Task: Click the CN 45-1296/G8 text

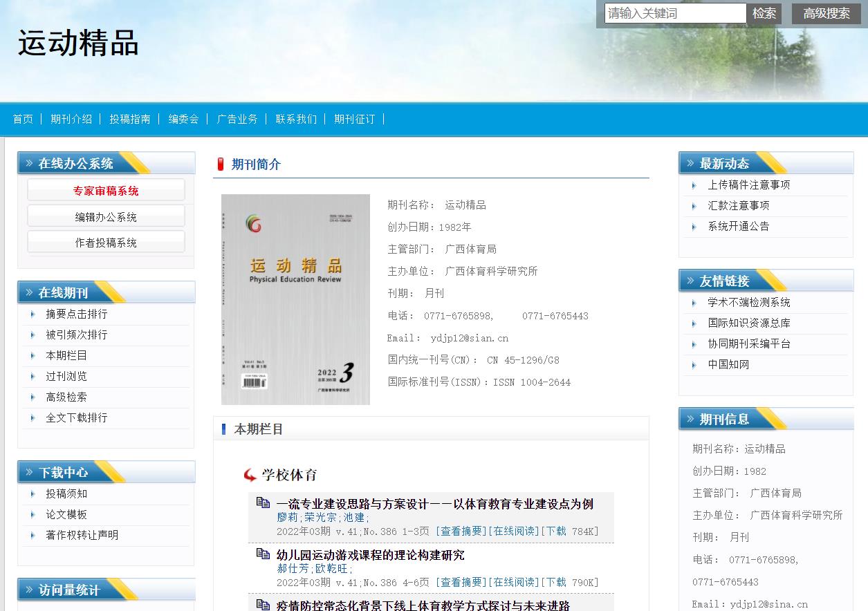Action: pyautogui.click(x=523, y=360)
